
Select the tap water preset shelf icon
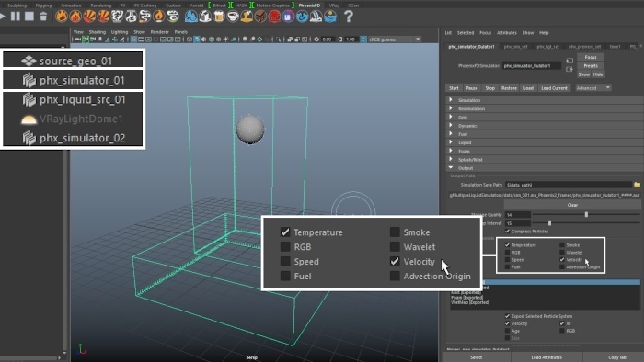[x=191, y=17]
